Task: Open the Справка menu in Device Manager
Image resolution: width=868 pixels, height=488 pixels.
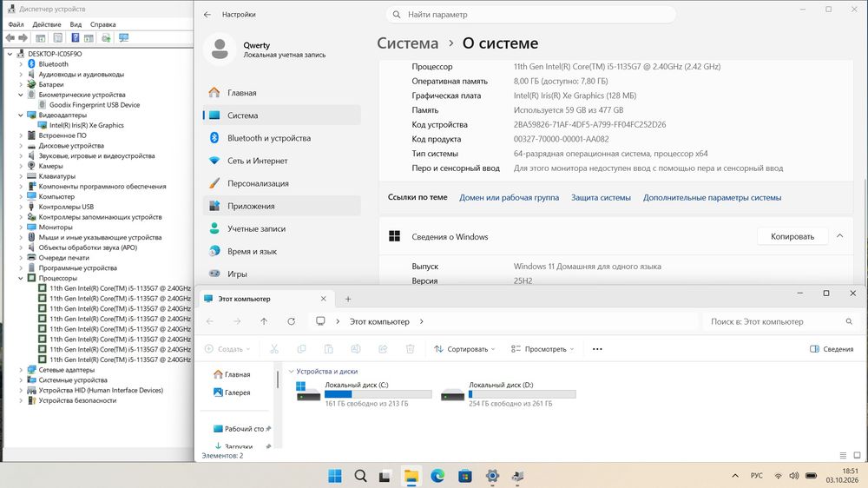Action: click(x=103, y=24)
